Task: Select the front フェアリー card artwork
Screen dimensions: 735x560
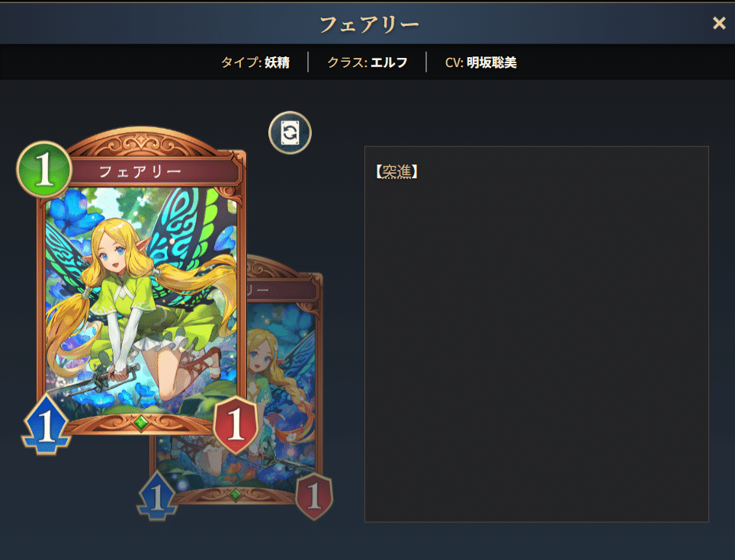Action: point(141,299)
